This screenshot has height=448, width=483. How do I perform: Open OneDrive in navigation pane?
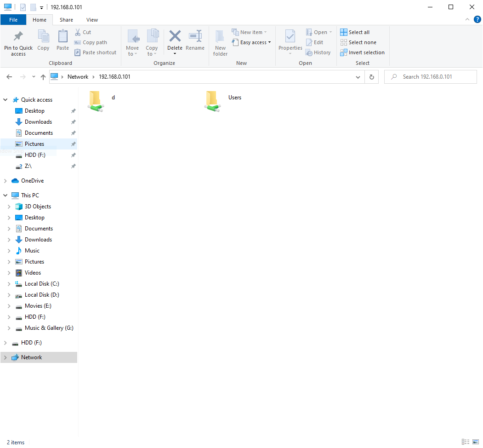(32, 181)
